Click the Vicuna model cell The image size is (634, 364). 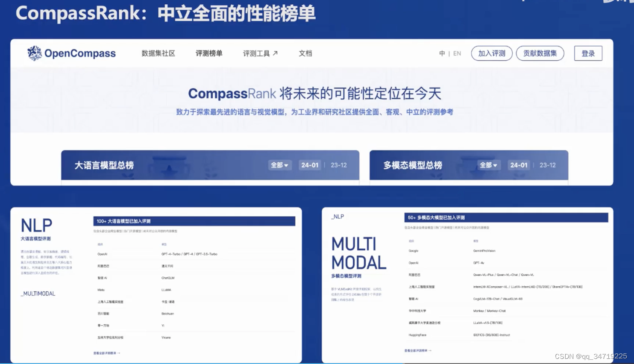[x=166, y=338]
